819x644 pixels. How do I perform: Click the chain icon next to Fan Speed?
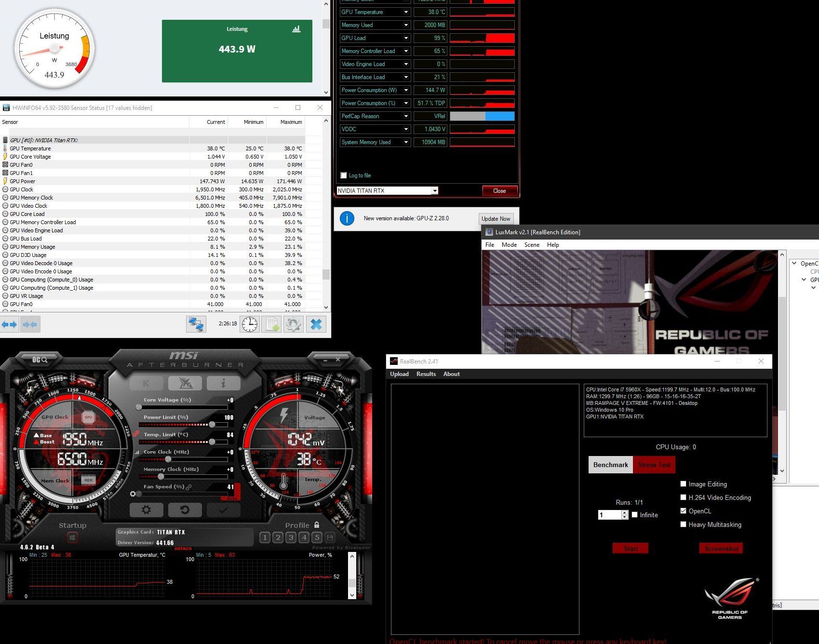189,487
